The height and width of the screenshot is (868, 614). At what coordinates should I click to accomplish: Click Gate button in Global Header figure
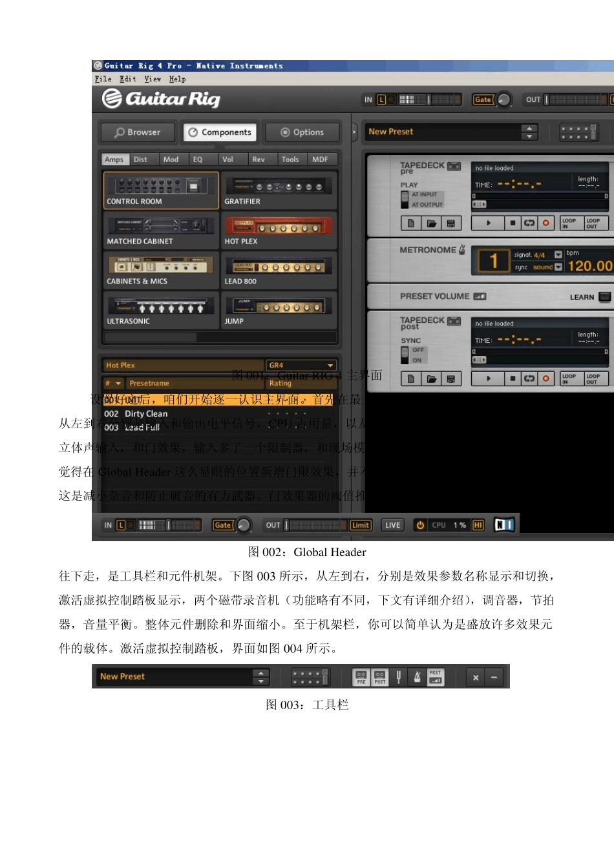click(x=222, y=525)
